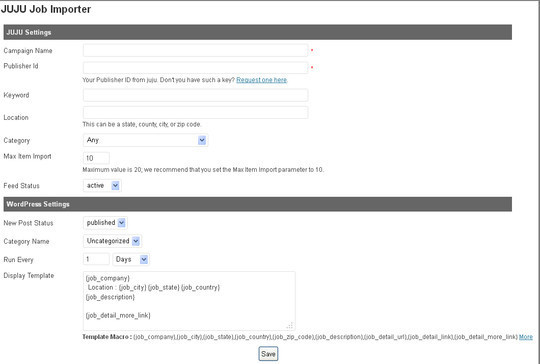540x364 pixels.
Task: Click the Category Name label
Action: [x=26, y=241]
